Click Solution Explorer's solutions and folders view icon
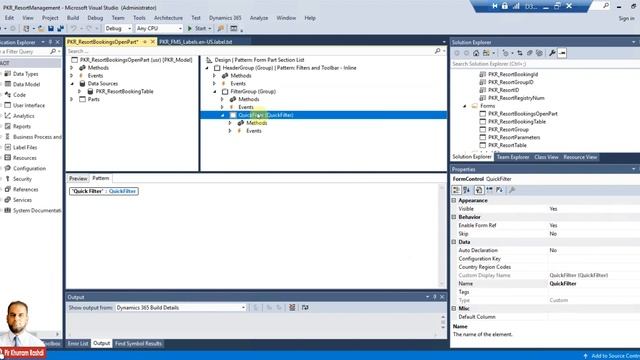The image size is (640, 360). coord(486,53)
